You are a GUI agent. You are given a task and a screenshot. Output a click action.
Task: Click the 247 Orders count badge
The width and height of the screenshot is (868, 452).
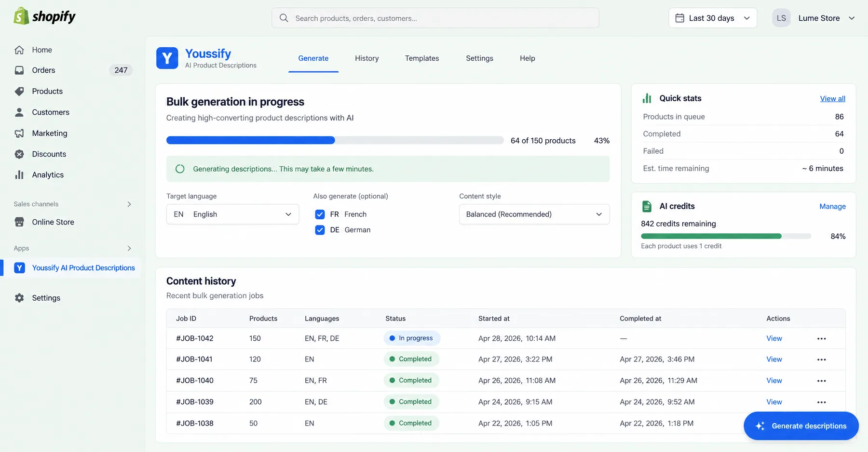click(121, 70)
